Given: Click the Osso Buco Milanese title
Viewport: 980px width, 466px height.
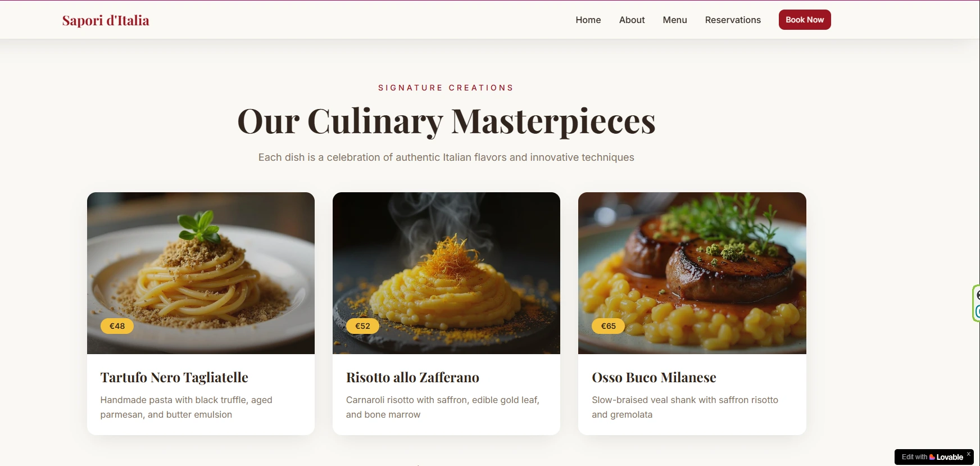Looking at the screenshot, I should click(x=654, y=377).
